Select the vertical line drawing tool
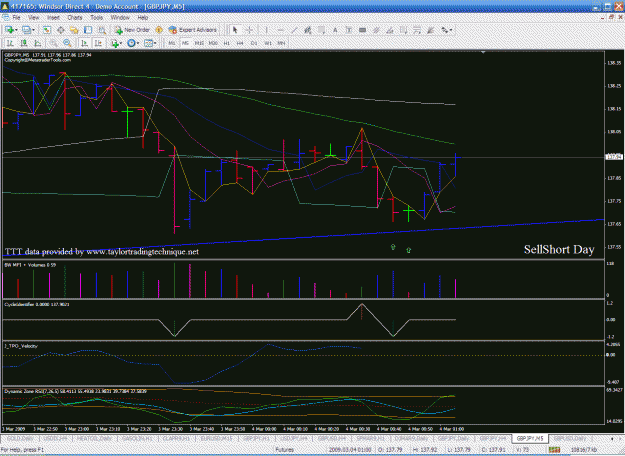This screenshot has height=456, width=625. click(x=266, y=30)
